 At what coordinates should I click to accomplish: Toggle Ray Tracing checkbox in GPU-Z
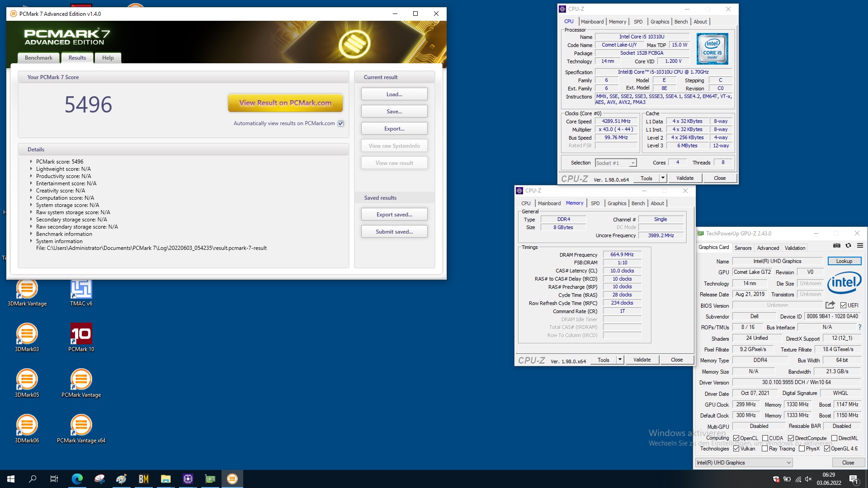point(765,449)
